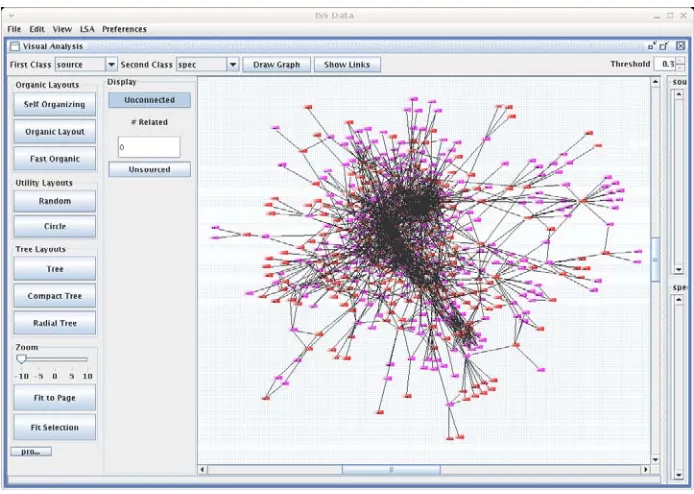Click the # Related input field
This screenshot has height=494, width=694.
coord(149,147)
